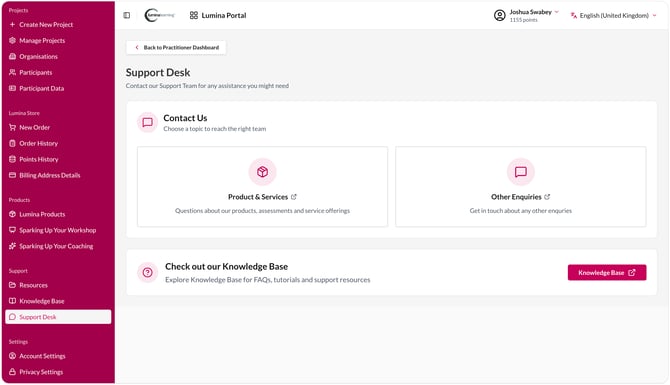Click the question mark Knowledge Base icon
Image resolution: width=670 pixels, height=385 pixels.
[147, 273]
